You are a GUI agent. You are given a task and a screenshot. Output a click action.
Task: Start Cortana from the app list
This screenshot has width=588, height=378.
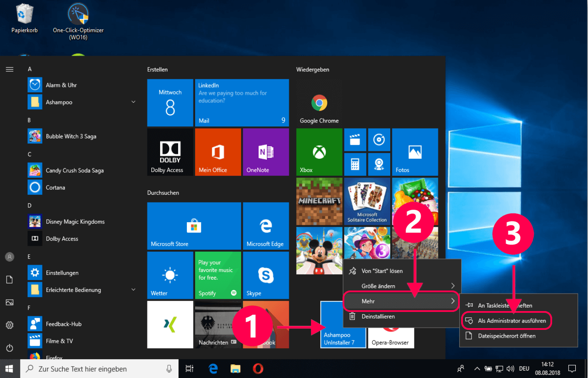pyautogui.click(x=82, y=187)
